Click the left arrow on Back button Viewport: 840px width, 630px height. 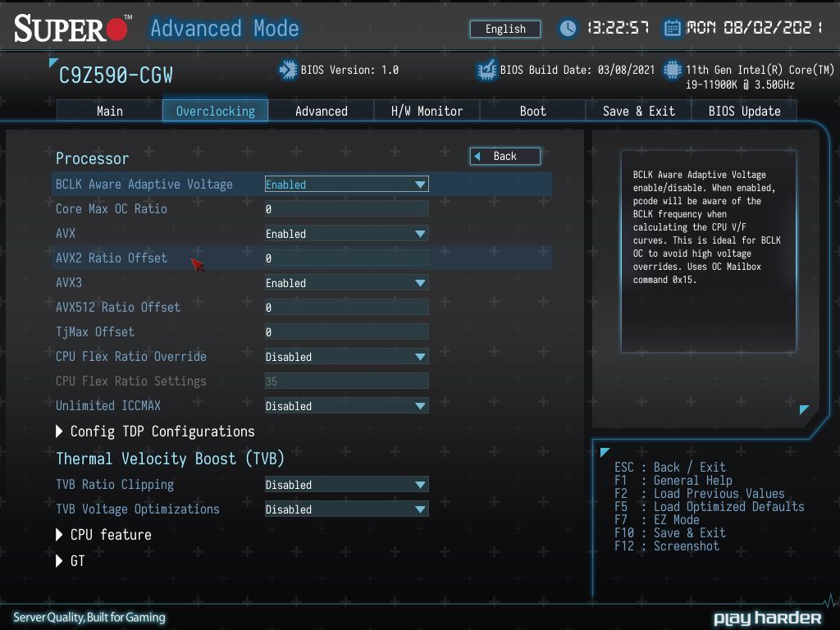click(x=477, y=157)
